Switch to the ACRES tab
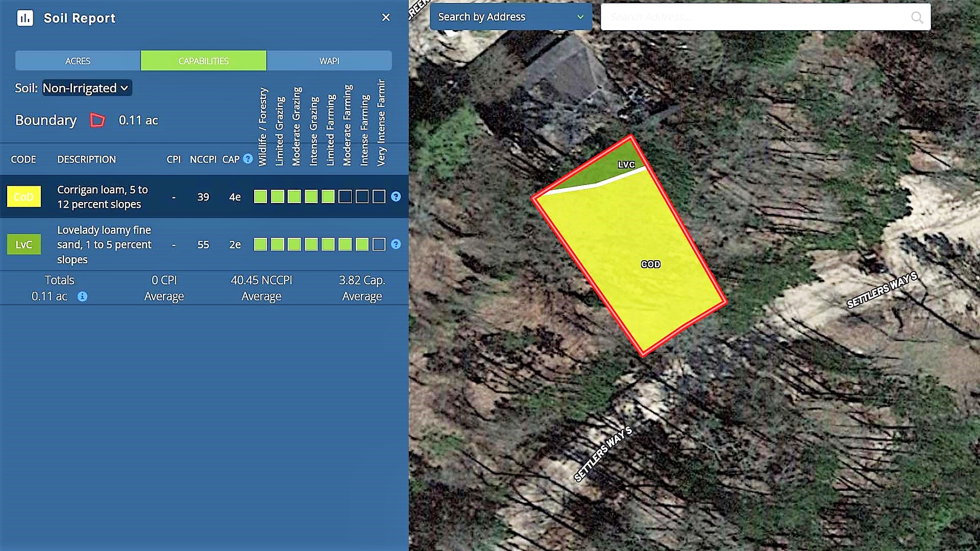980x551 pixels. 78,61
